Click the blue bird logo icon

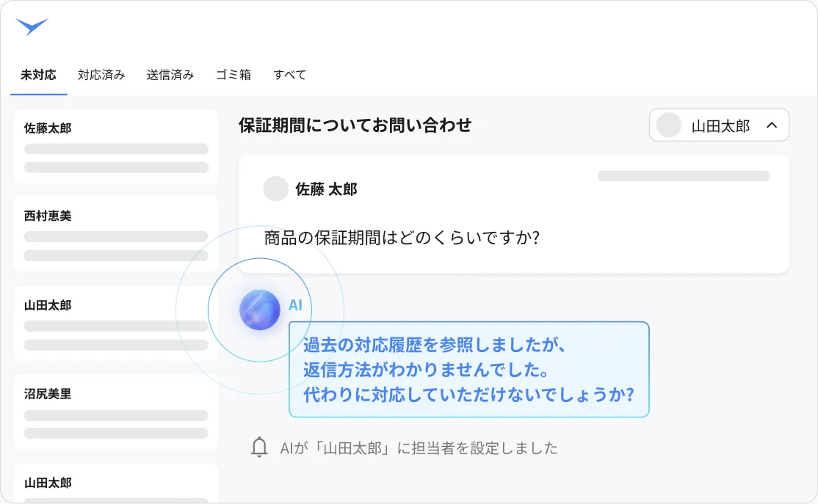[x=32, y=27]
